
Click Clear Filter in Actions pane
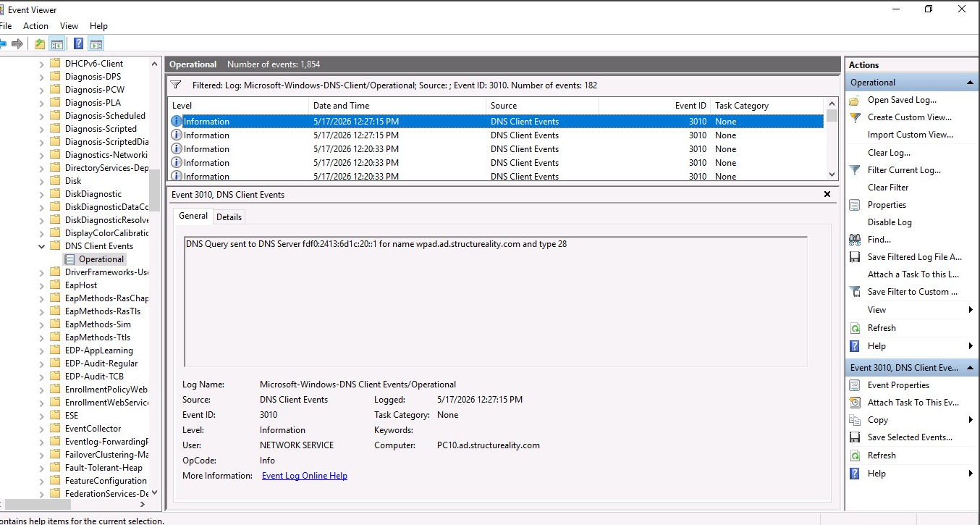point(888,188)
